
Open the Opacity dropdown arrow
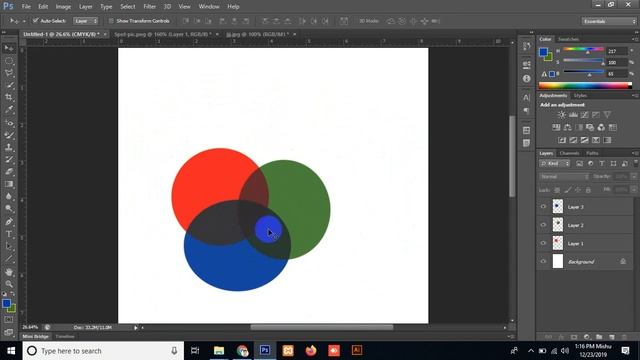pyautogui.click(x=634, y=176)
